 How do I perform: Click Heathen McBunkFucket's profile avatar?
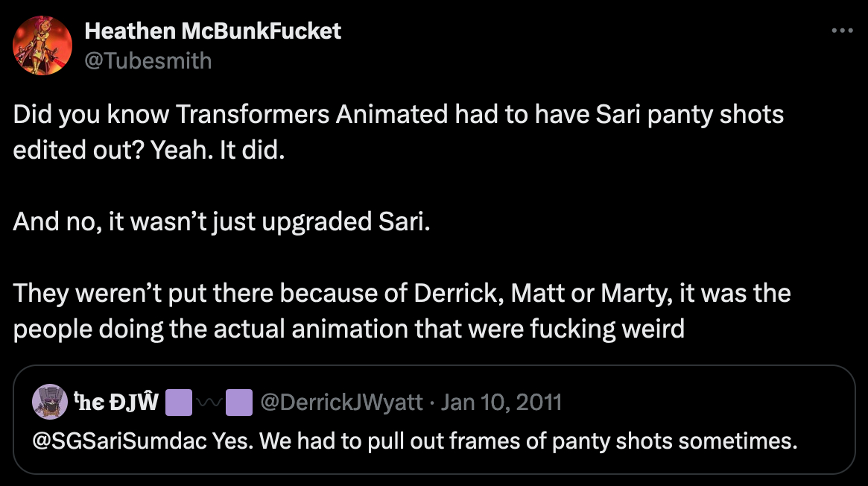[42, 45]
